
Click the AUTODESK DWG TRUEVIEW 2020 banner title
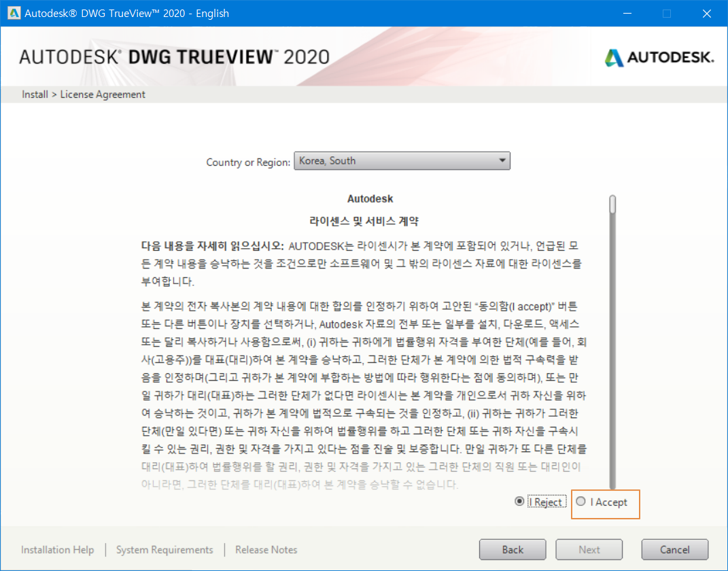174,57
